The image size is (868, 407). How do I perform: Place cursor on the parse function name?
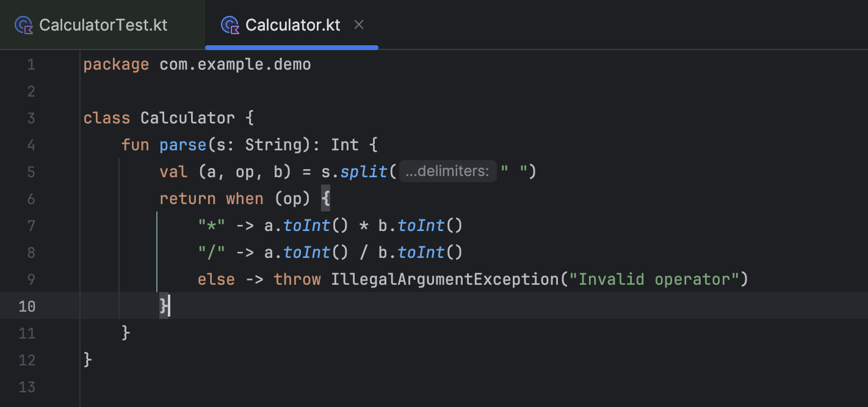pos(184,145)
